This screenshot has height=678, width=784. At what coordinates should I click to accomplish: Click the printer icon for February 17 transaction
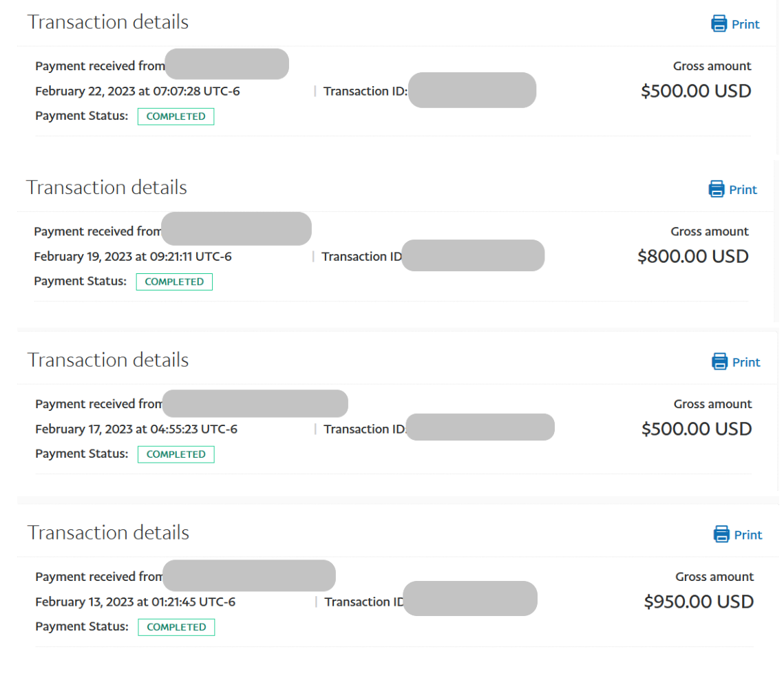point(719,362)
